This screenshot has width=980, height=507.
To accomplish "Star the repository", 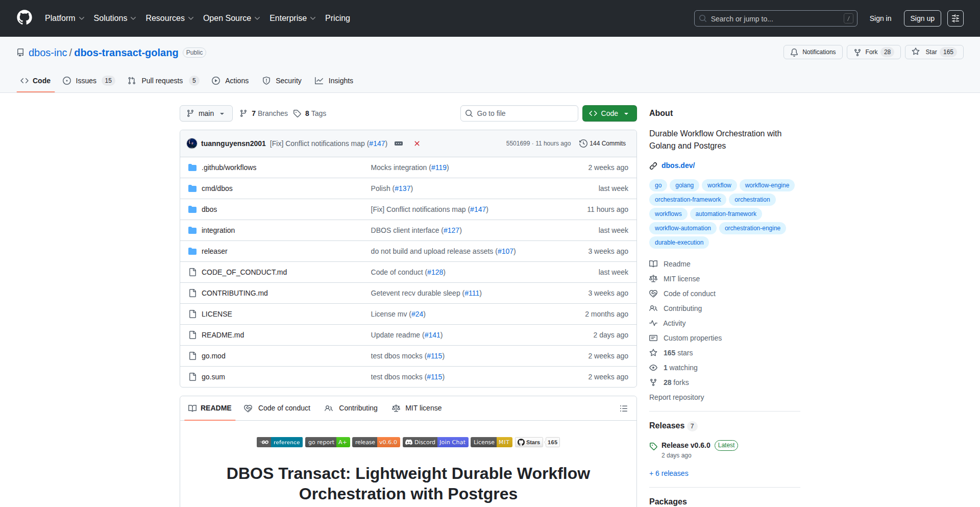I will [934, 52].
